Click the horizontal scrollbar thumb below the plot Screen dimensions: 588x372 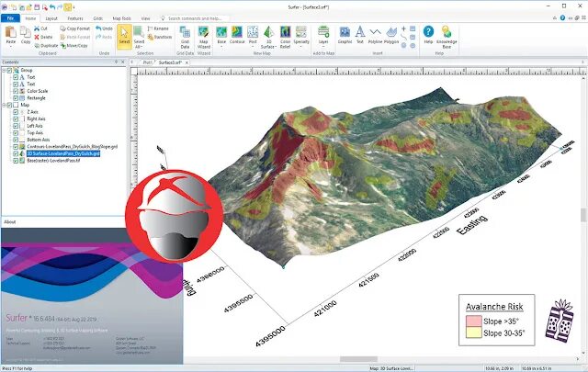coord(358,359)
